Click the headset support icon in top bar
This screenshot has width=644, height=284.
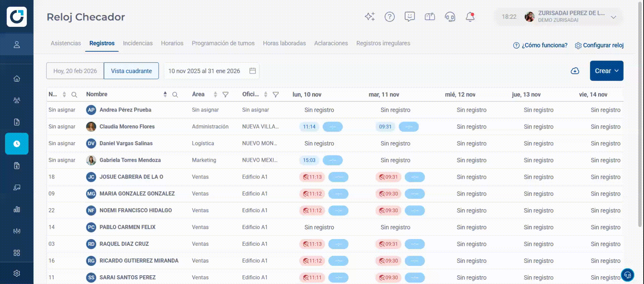coord(450,17)
